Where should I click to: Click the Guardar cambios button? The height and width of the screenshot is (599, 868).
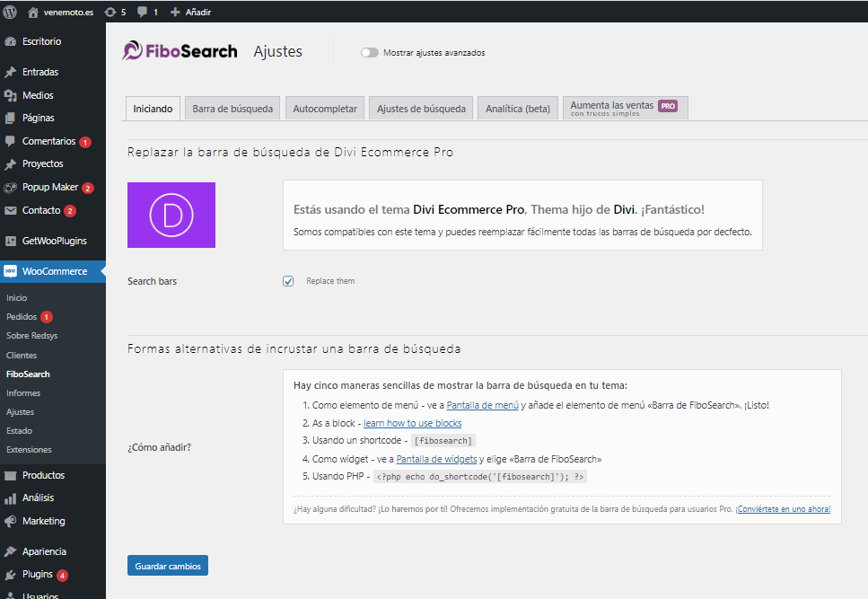[168, 566]
